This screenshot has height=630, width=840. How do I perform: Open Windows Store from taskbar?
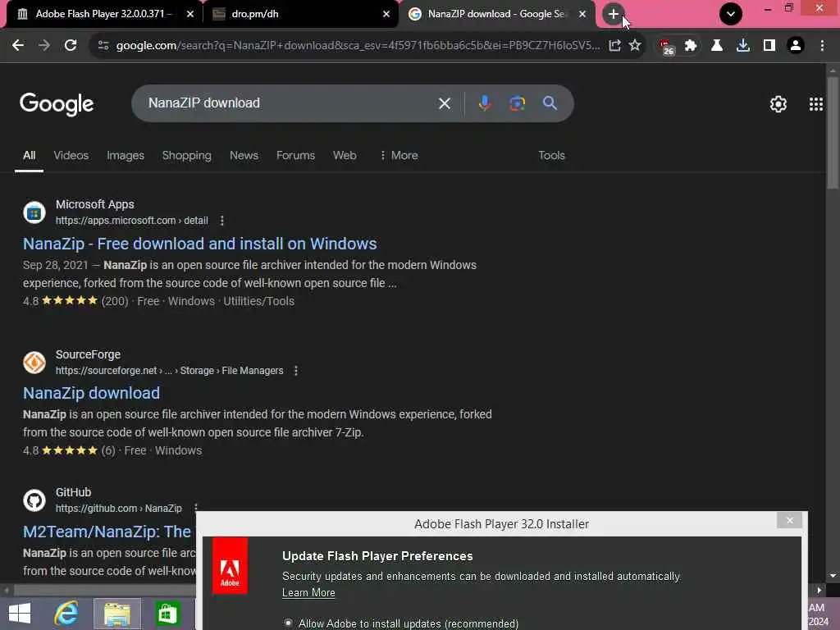pyautogui.click(x=167, y=614)
